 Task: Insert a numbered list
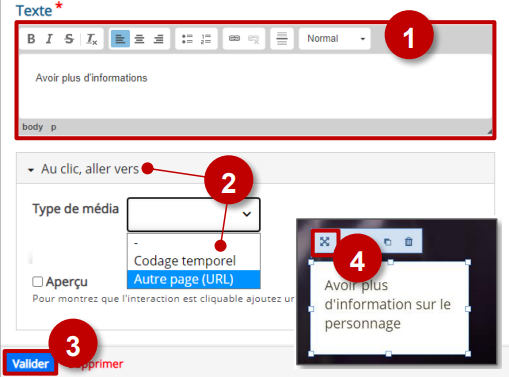[206, 39]
